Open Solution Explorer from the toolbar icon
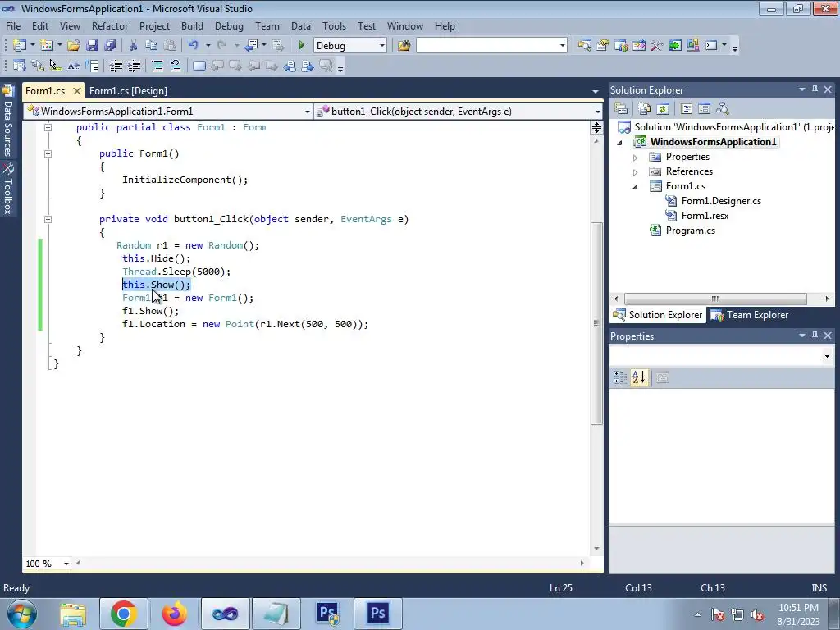This screenshot has height=630, width=840. pyautogui.click(x=584, y=46)
